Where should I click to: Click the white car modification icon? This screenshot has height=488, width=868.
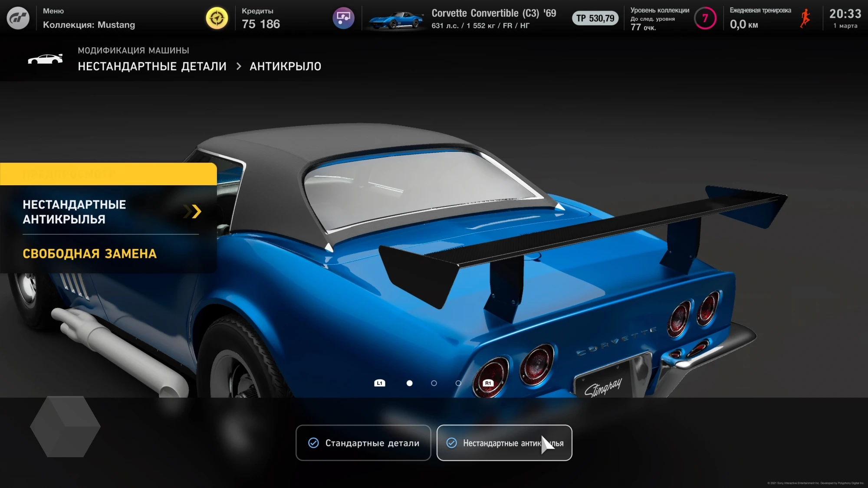(45, 59)
